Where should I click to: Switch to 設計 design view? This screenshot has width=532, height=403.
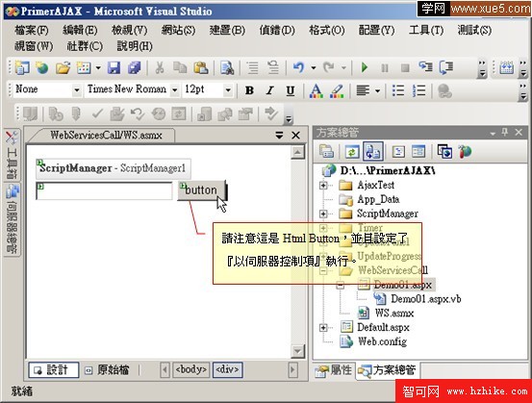(54, 369)
